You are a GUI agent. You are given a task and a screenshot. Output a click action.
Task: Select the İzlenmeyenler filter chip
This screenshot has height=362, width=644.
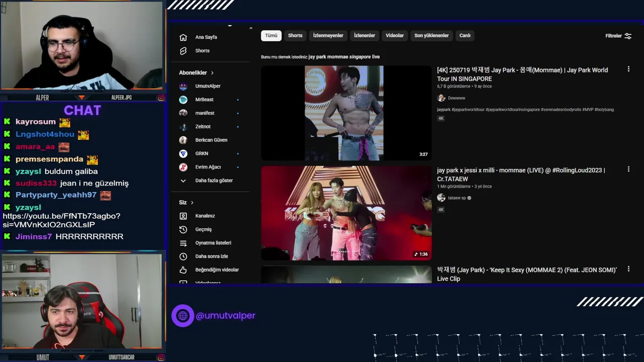[x=328, y=36]
